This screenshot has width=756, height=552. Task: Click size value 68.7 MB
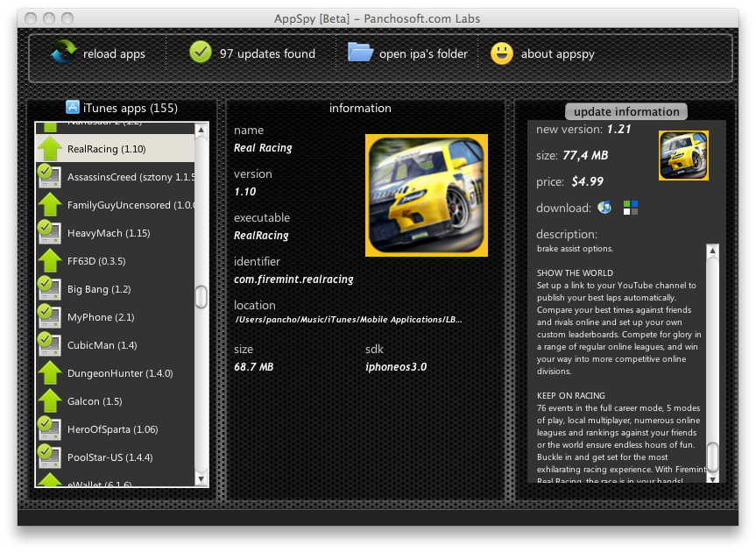click(254, 367)
